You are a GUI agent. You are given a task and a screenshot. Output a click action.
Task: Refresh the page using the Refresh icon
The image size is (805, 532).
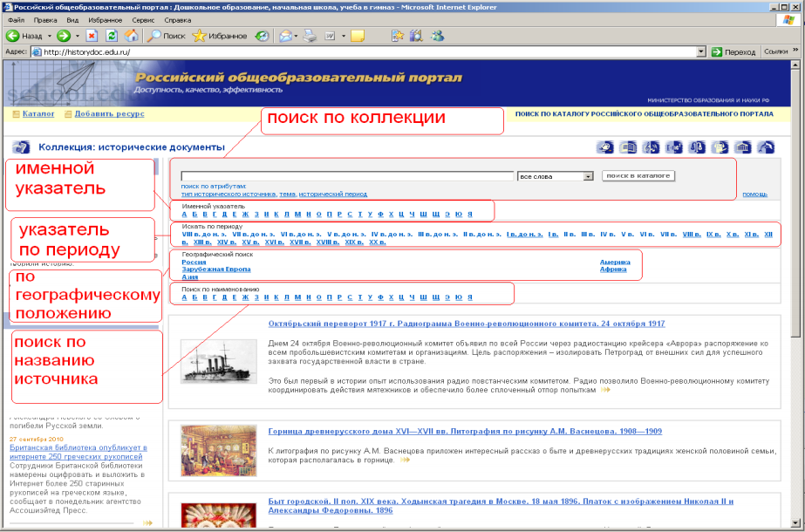pos(112,36)
